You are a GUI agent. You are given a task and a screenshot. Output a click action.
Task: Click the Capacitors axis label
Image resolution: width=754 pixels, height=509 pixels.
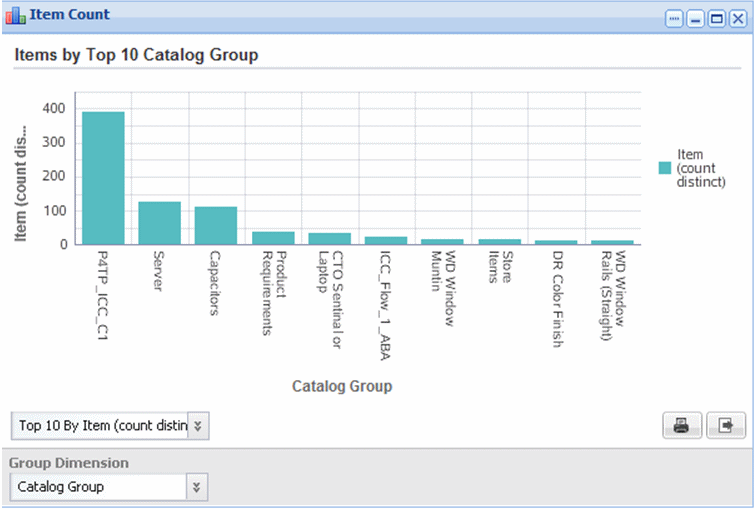pyautogui.click(x=214, y=283)
